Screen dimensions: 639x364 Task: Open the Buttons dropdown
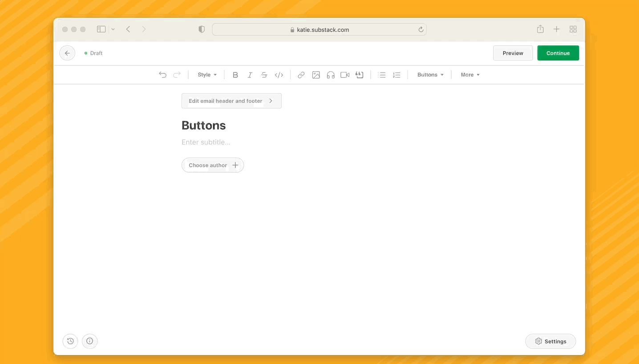[429, 75]
